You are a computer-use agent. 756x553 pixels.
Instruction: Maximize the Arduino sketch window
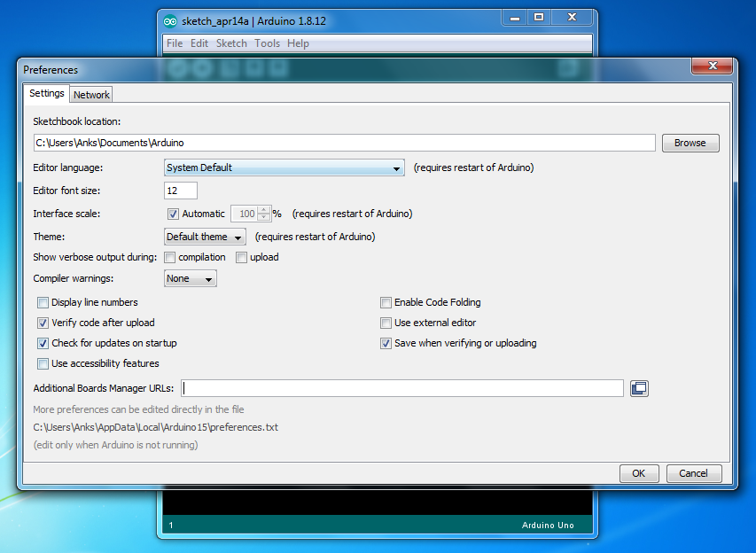(539, 18)
